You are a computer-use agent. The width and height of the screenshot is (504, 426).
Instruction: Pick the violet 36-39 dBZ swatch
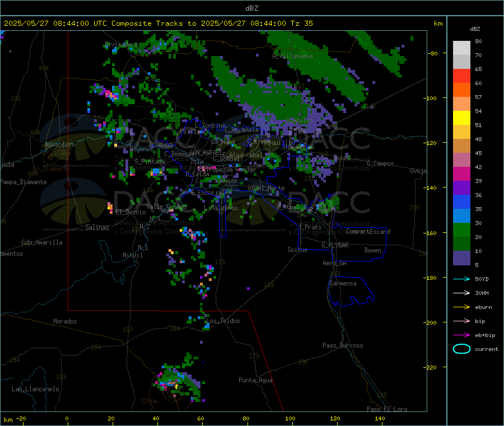tap(461, 188)
